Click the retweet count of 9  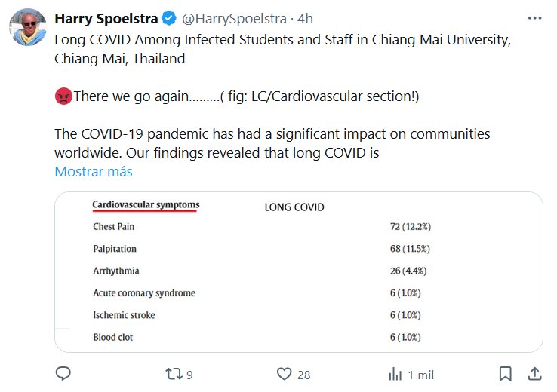(x=189, y=375)
